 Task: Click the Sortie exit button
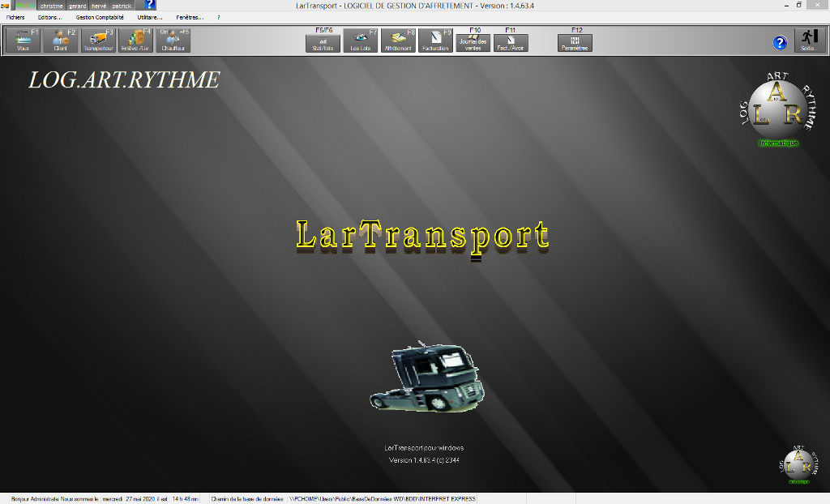(806, 41)
